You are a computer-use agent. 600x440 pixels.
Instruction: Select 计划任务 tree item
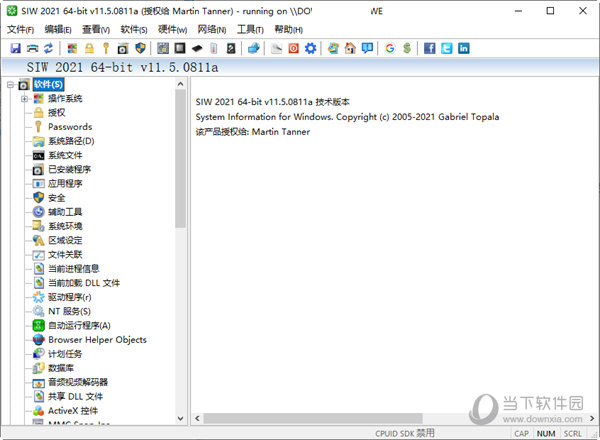pyautogui.click(x=65, y=354)
